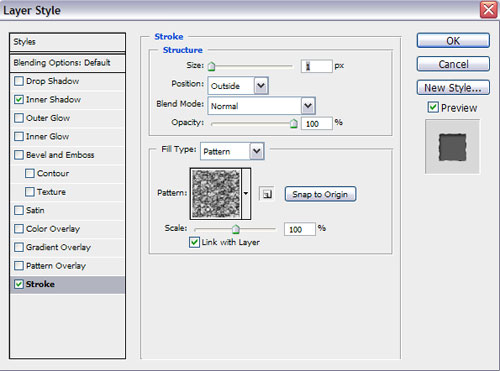
Task: Uncheck Link with Layer
Action: (x=194, y=242)
